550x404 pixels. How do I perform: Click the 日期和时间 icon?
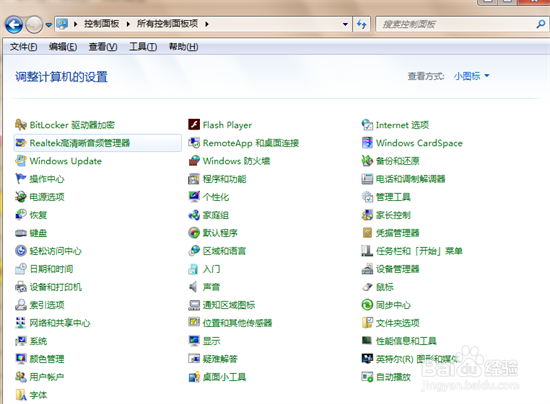(x=21, y=269)
